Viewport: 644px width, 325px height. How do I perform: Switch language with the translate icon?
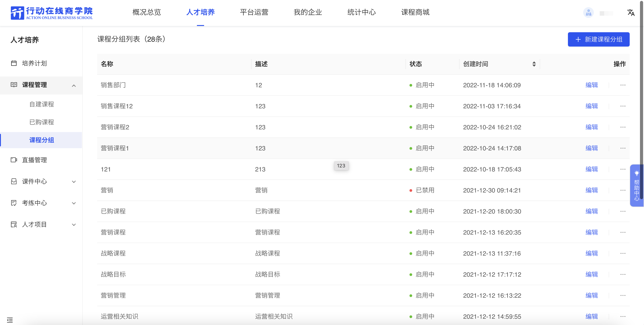pos(631,13)
